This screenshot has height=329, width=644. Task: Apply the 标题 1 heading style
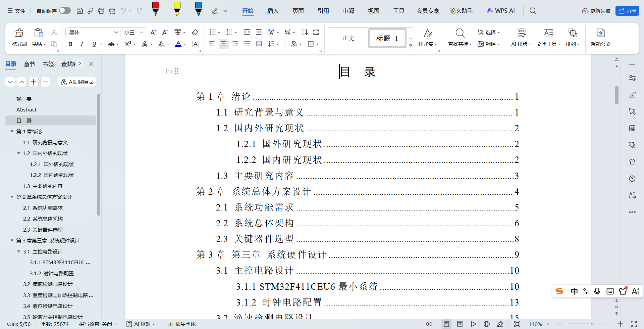click(x=387, y=38)
